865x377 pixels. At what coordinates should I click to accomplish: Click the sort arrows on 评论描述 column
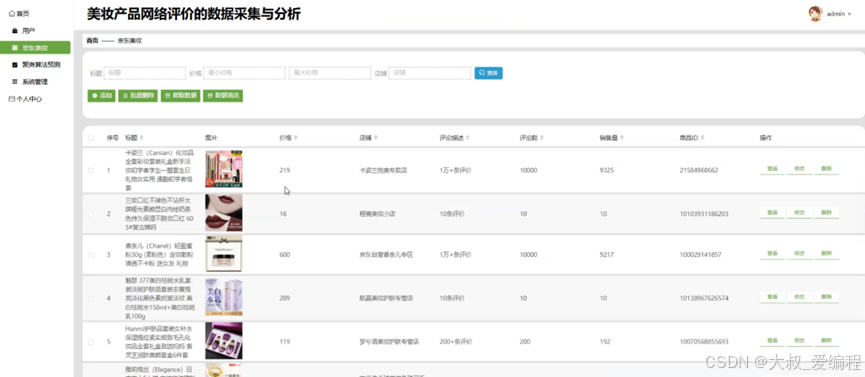[468, 137]
